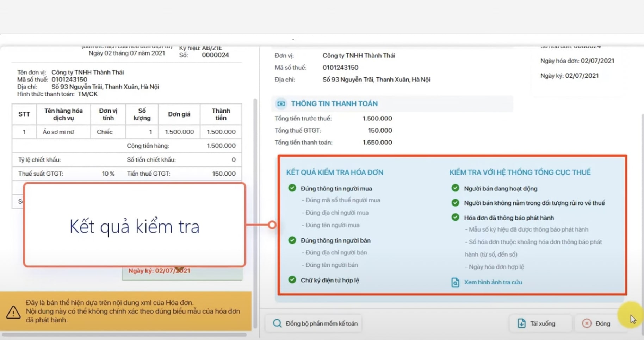This screenshot has height=340, width=644.
Task: Click the red X icon on the "Đóng" button
Action: coord(587,323)
